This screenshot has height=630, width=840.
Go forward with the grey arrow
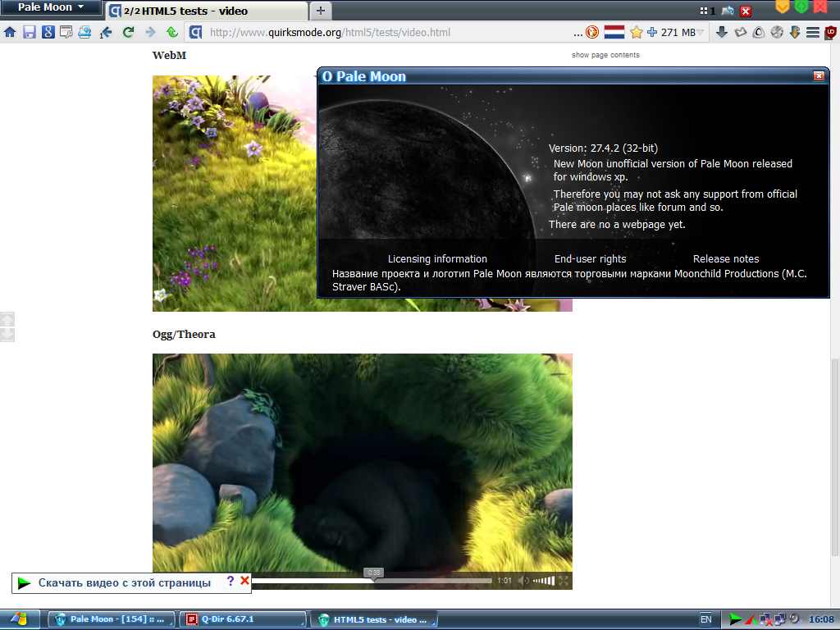[151, 32]
